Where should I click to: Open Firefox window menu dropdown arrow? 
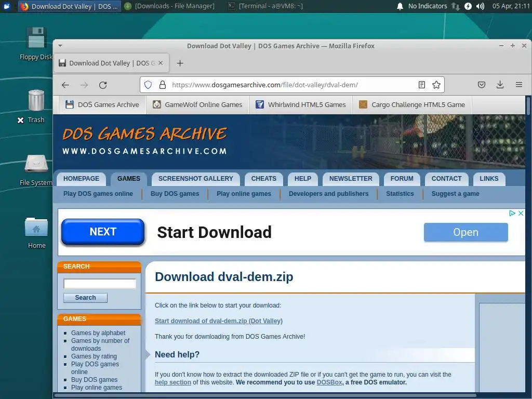[x=60, y=46]
